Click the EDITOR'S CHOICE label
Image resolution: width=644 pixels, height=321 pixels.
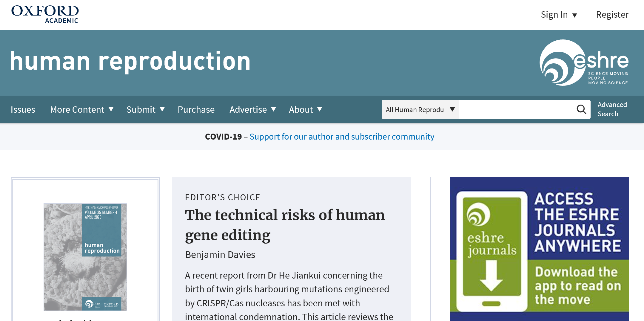223,197
